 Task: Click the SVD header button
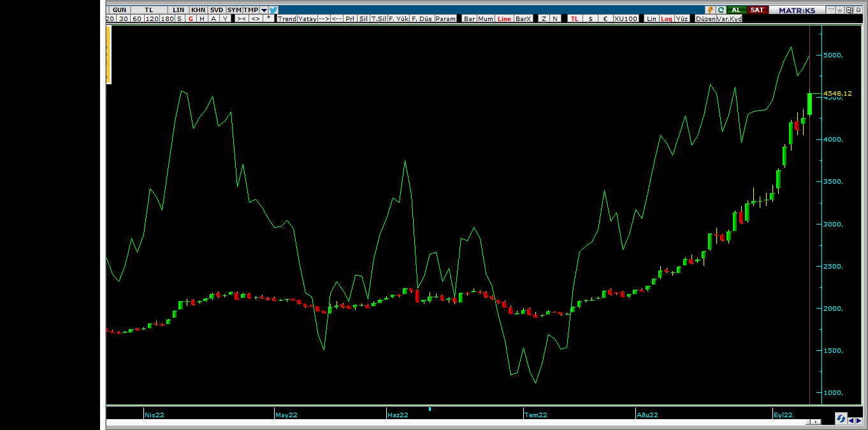pos(217,10)
